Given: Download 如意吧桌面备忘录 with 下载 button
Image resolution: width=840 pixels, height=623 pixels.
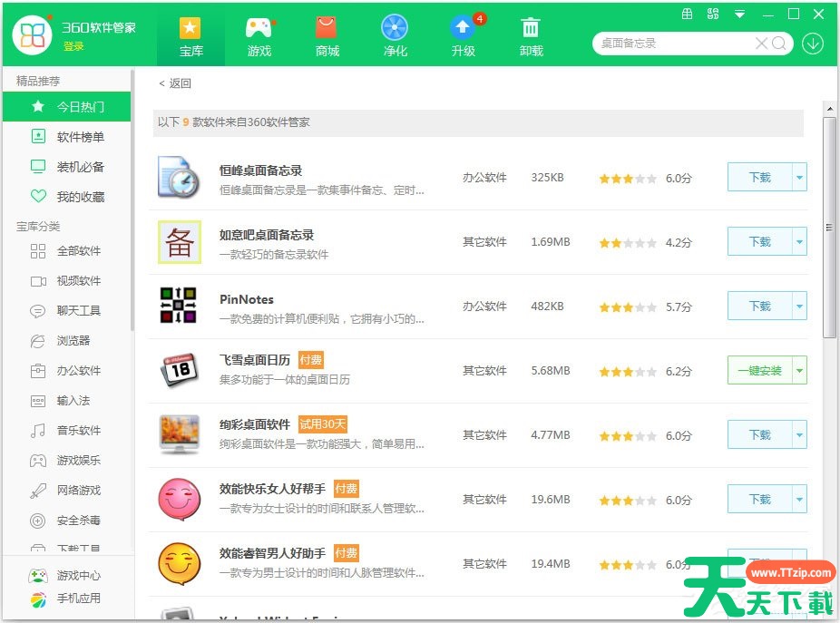Looking at the screenshot, I should pyautogui.click(x=759, y=241).
